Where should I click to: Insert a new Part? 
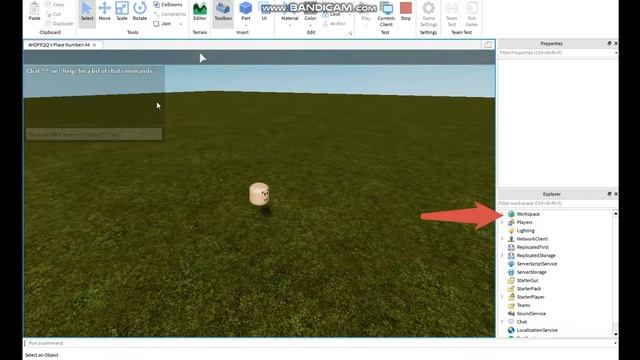tap(246, 11)
